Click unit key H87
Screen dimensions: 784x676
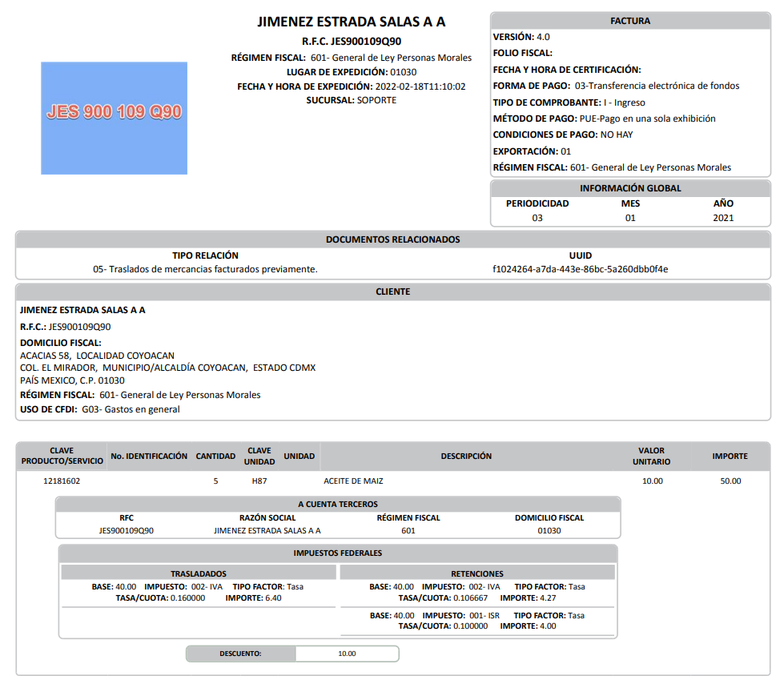tap(259, 481)
